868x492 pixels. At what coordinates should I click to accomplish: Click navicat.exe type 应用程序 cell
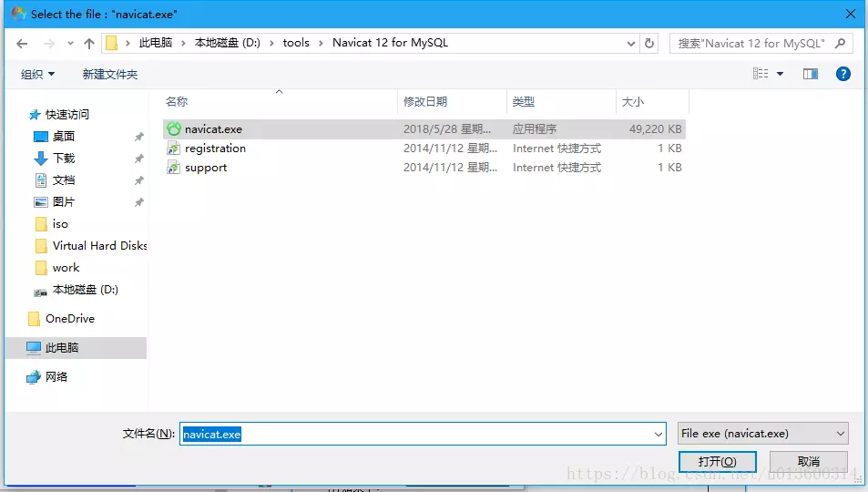535,129
